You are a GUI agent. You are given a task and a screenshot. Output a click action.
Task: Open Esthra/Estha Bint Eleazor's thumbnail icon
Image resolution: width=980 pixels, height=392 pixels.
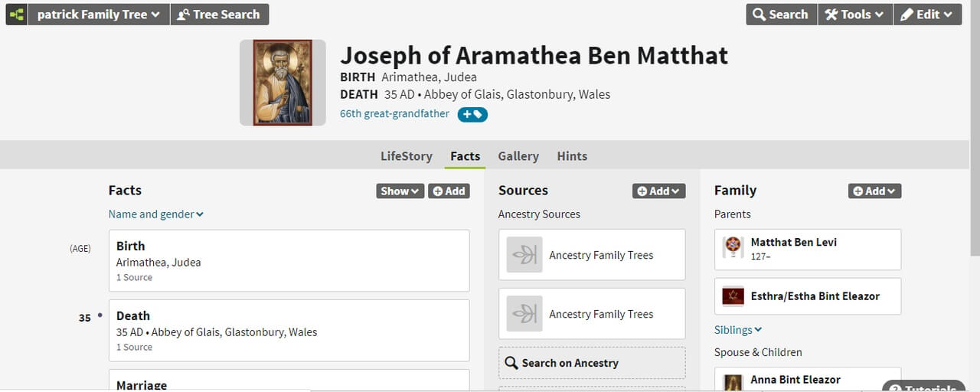pyautogui.click(x=733, y=296)
